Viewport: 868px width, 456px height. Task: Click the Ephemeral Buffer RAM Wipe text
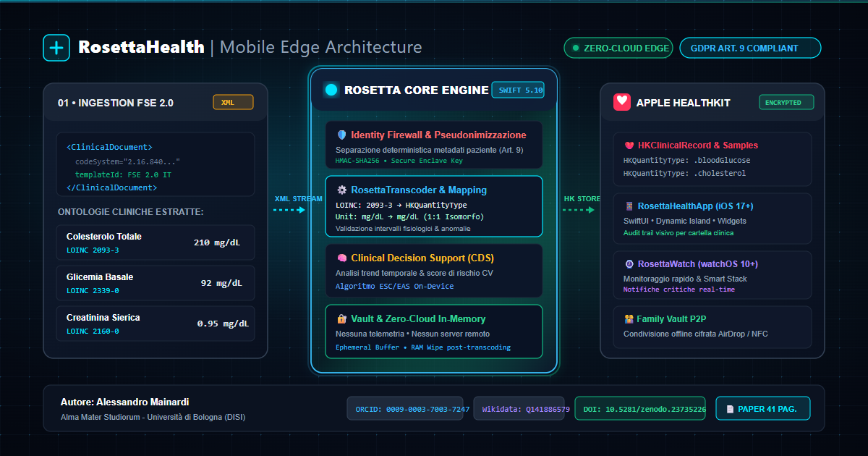coord(423,347)
